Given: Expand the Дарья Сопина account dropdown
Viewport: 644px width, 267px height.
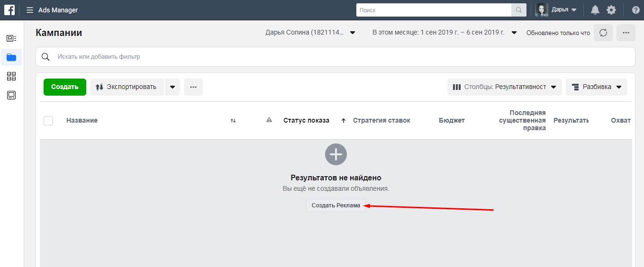Looking at the screenshot, I should coord(310,33).
